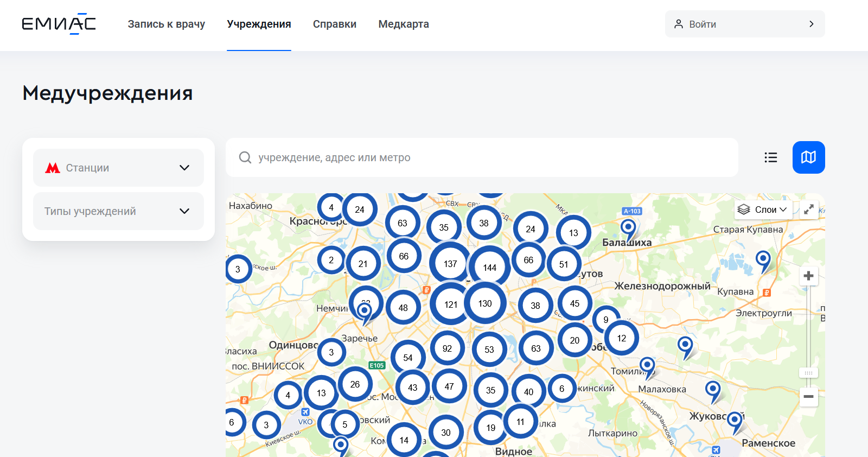Image resolution: width=868 pixels, height=457 pixels.
Task: Zoom out the map with minus
Action: [x=808, y=396]
